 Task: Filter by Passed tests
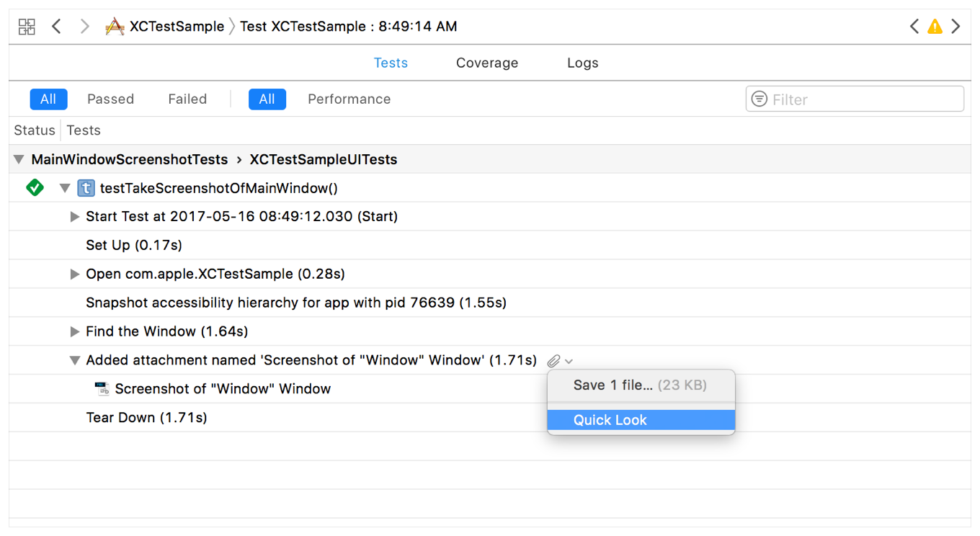(x=110, y=99)
